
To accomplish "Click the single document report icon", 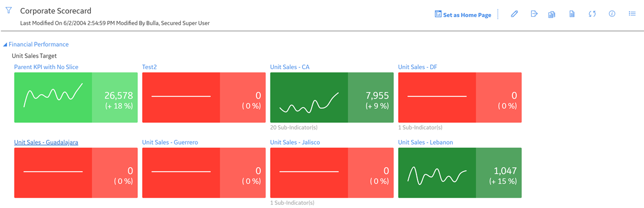I will pyautogui.click(x=572, y=14).
